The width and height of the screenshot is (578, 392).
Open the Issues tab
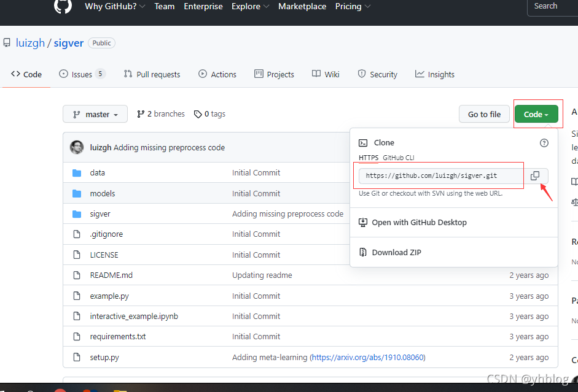tap(82, 74)
